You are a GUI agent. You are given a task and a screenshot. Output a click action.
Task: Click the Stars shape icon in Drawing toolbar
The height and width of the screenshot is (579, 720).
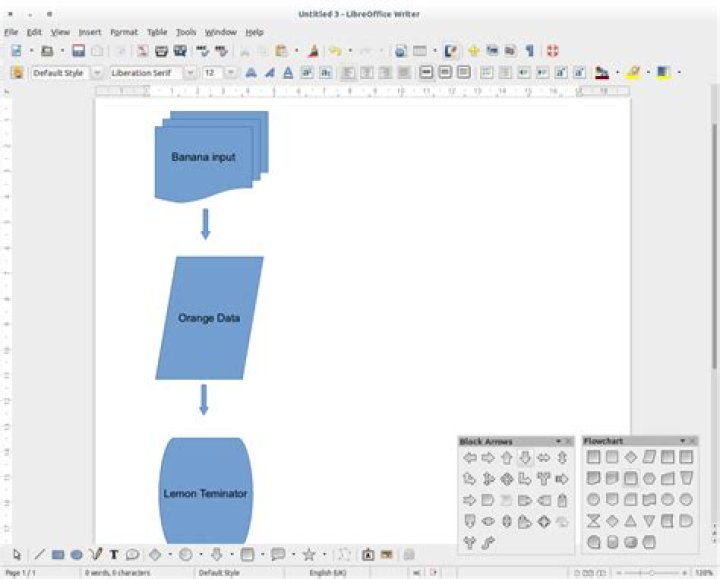[x=309, y=555]
